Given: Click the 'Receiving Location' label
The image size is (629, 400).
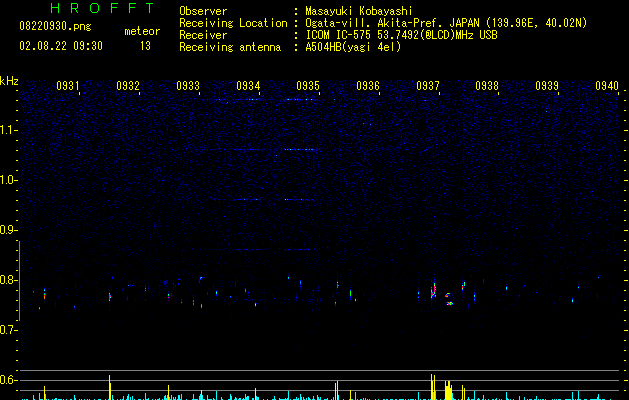Looking at the screenshot, I should pos(233,23).
